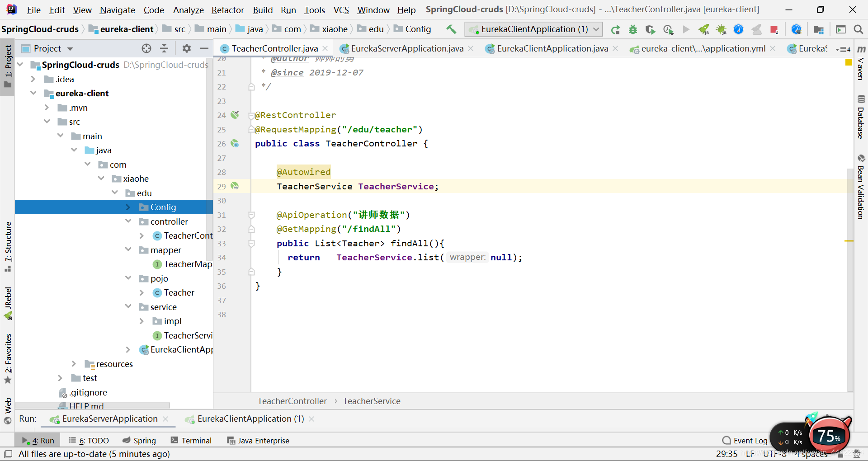This screenshot has width=868, height=461.
Task: Click the Build project hammer icon
Action: coord(451,29)
